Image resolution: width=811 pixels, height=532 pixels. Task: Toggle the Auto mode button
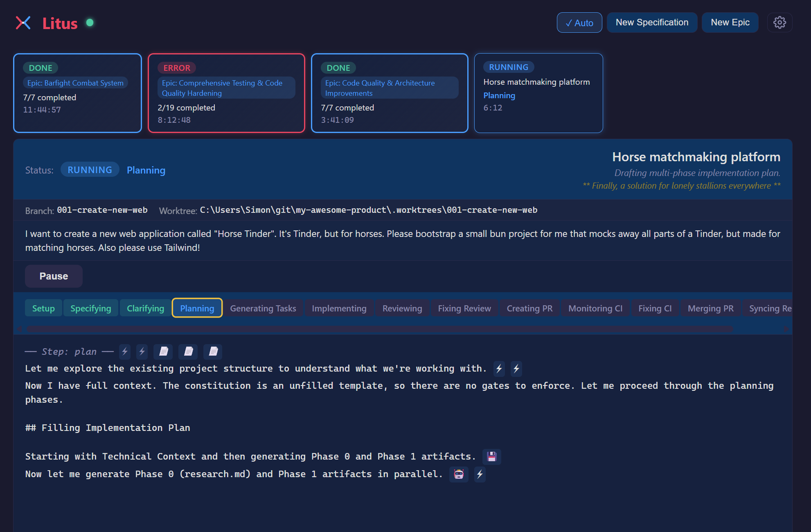pyautogui.click(x=579, y=23)
